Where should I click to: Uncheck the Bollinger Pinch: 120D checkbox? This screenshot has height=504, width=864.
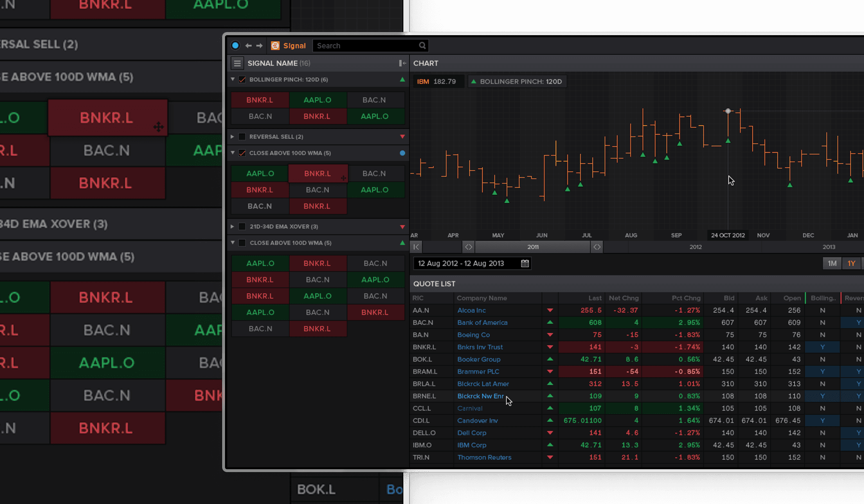coord(242,79)
